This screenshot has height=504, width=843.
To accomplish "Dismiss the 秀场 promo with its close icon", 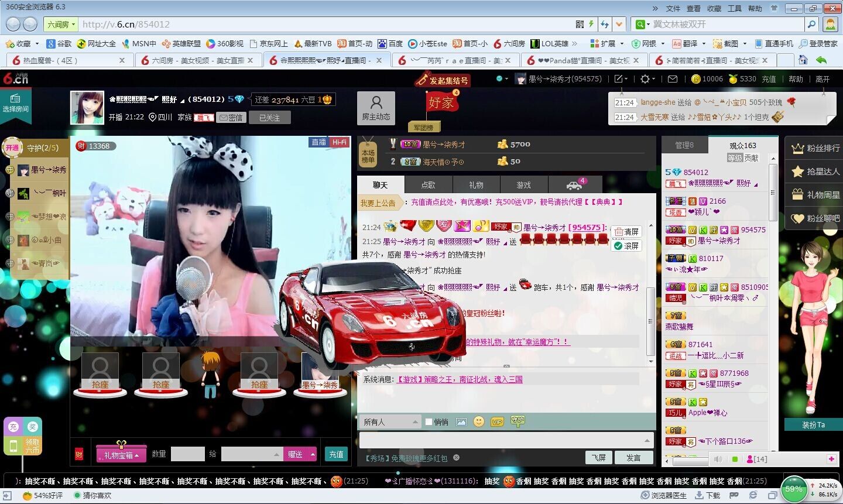I will tap(456, 458).
